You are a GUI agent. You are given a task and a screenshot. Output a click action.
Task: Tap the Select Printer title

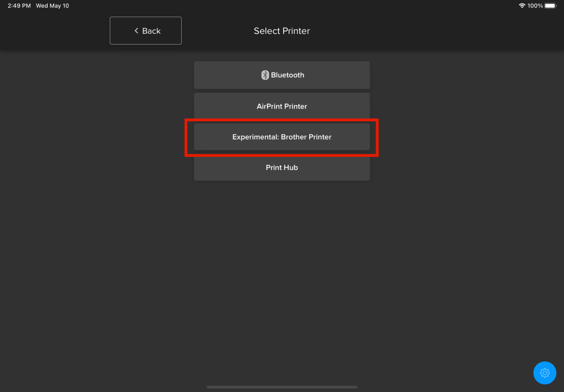[282, 31]
